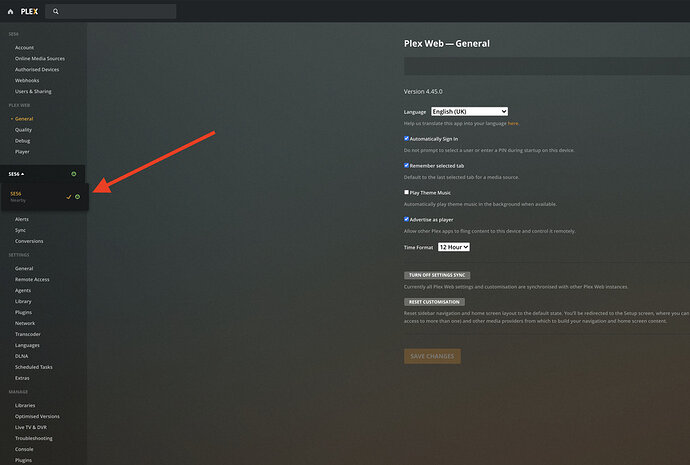Open the PLEX logo link
Screen dimensions: 690x465
point(29,11)
